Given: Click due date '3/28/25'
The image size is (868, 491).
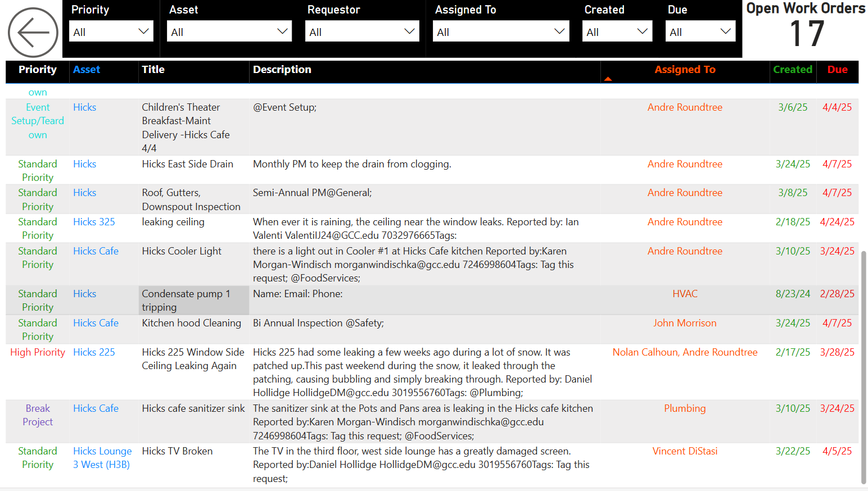Looking at the screenshot, I should 837,352.
